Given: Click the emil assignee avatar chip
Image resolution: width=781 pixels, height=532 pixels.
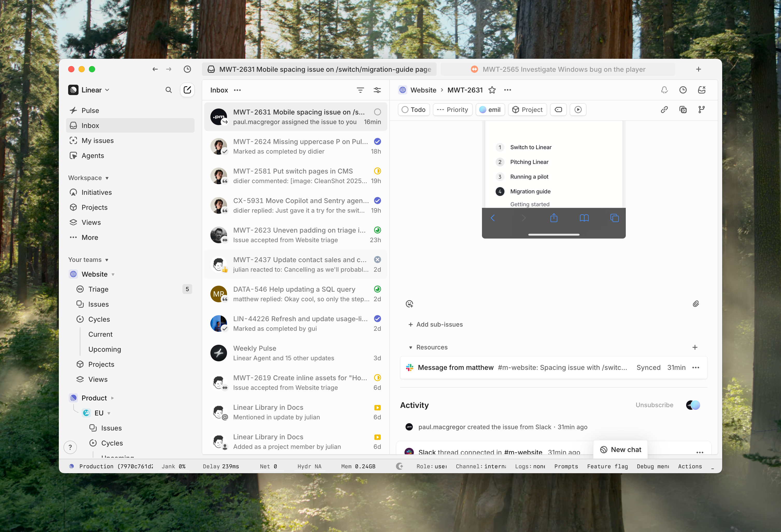Looking at the screenshot, I should click(490, 110).
